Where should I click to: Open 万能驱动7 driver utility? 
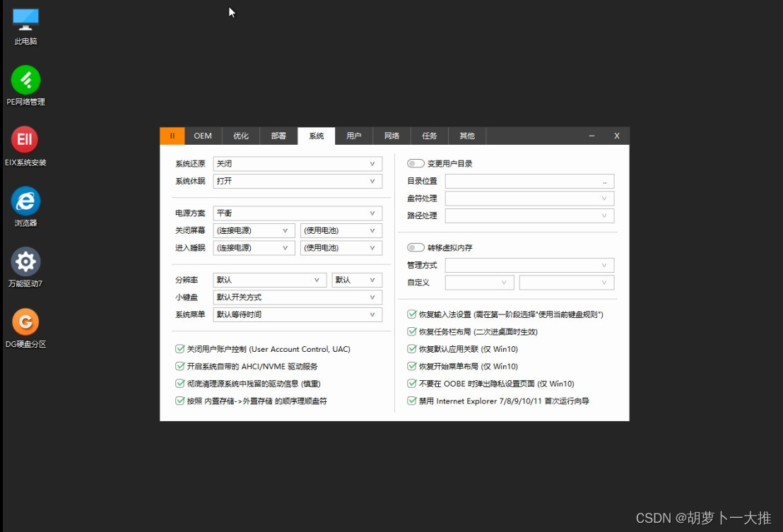[x=25, y=261]
